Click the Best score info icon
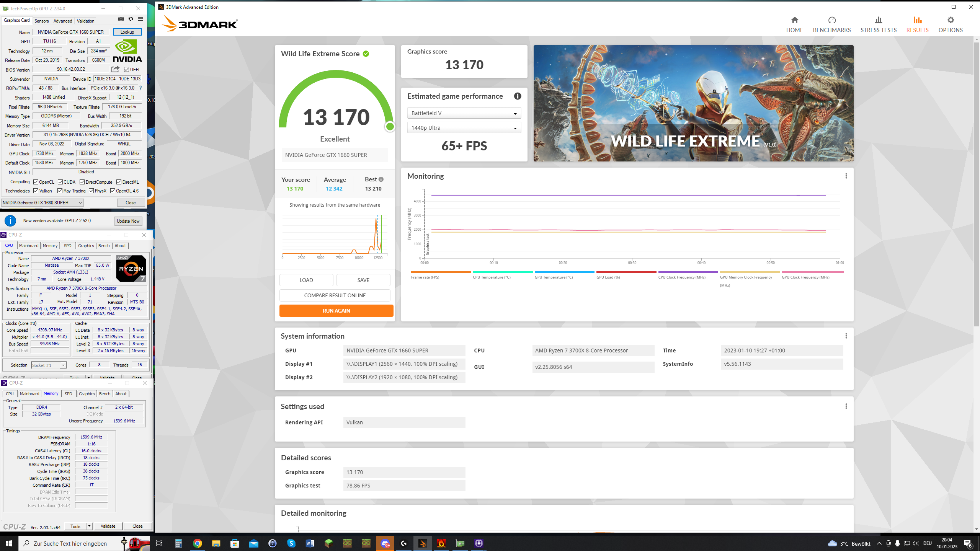Screen dimensions: 980x551 click(381, 179)
